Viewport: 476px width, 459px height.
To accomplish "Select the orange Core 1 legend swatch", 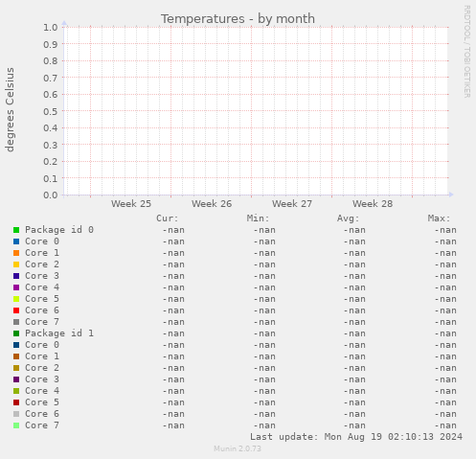I will 16,253.
